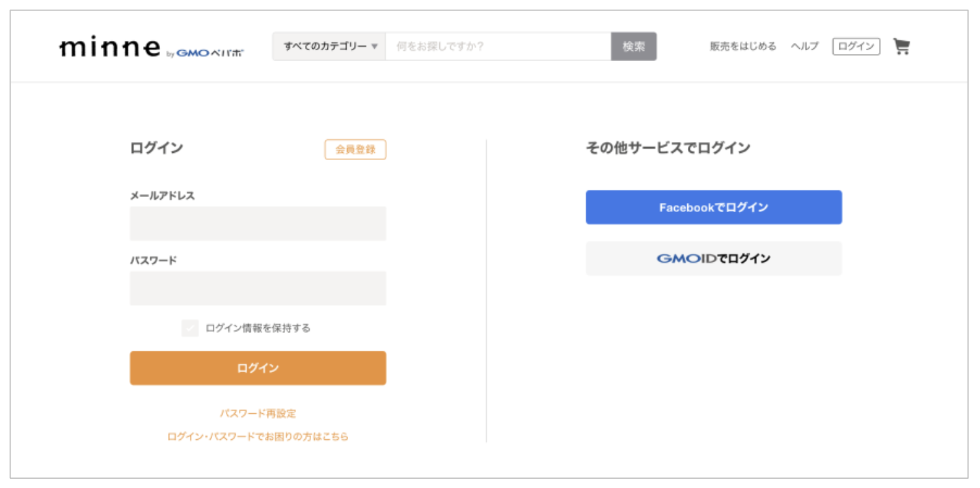Open the shopping cart
980x488 pixels.
(901, 47)
